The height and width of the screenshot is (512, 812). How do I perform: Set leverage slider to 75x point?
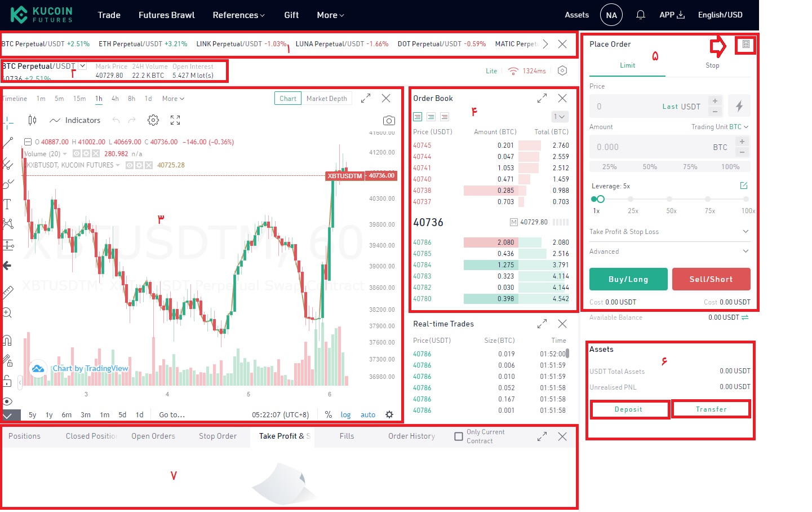[707, 199]
